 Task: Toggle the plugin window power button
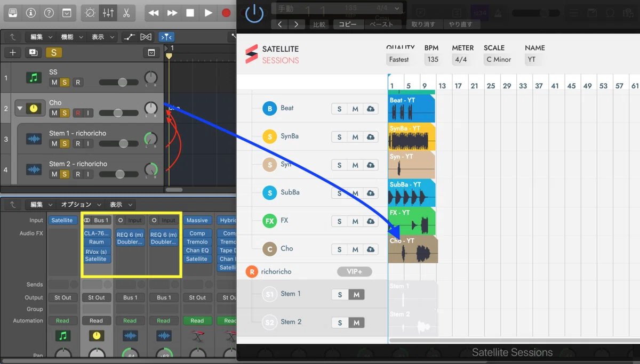pos(254,13)
